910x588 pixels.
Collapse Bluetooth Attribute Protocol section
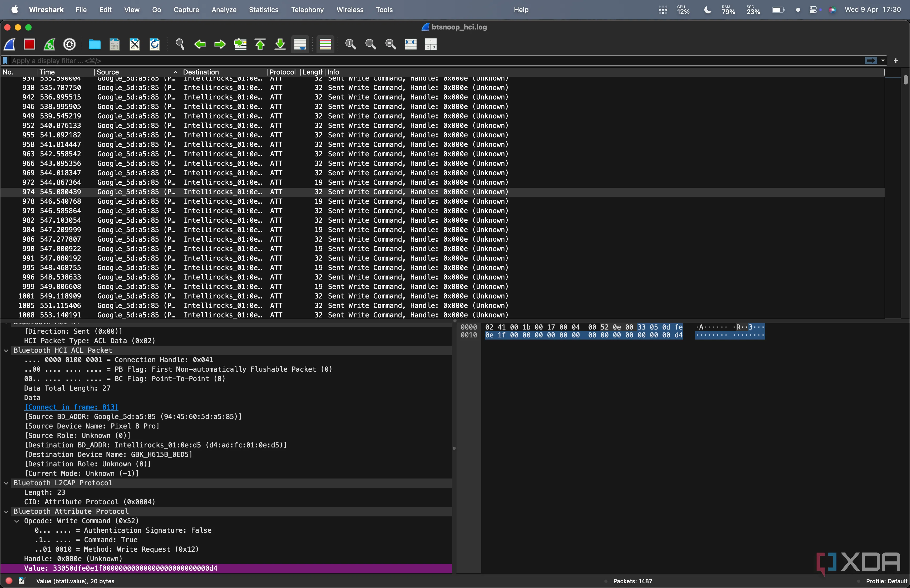[6, 511]
